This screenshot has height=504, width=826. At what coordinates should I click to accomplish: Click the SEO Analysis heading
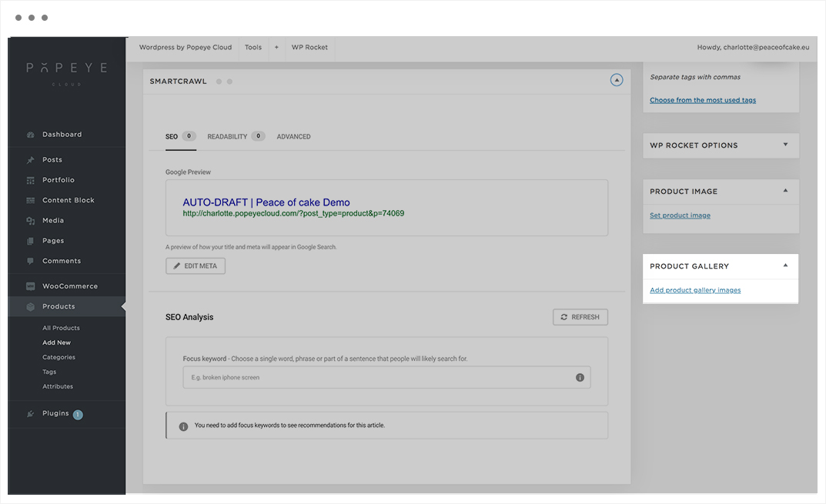pos(189,317)
